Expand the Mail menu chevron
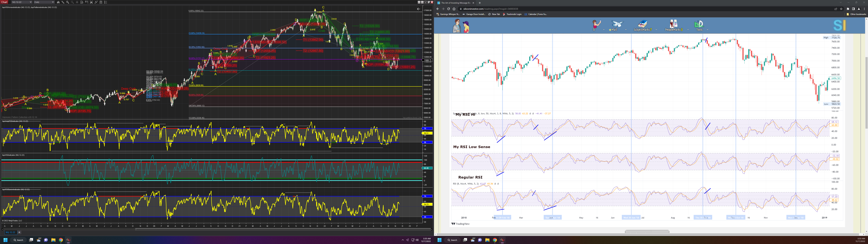Viewport: 868px width, 244px height. click(626, 30)
